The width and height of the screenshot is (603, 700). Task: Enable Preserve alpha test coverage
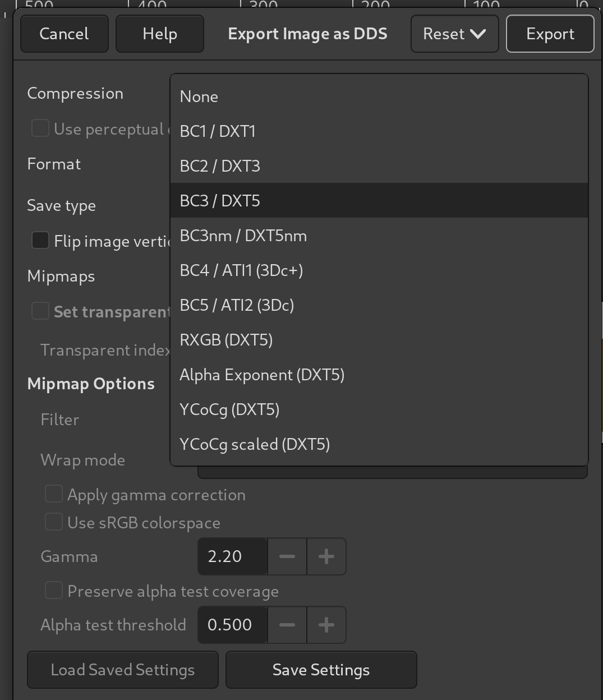[54, 591]
